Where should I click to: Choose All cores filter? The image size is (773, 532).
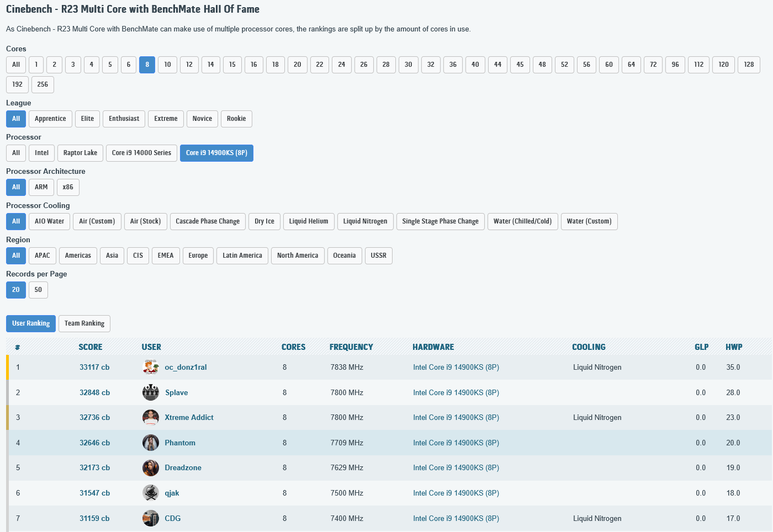coord(16,65)
